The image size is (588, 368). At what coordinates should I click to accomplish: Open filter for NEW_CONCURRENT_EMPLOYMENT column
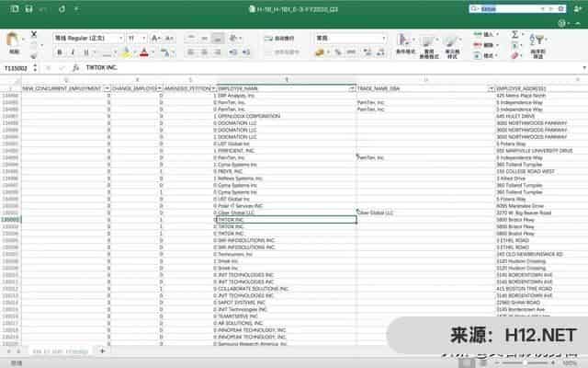tap(107, 88)
